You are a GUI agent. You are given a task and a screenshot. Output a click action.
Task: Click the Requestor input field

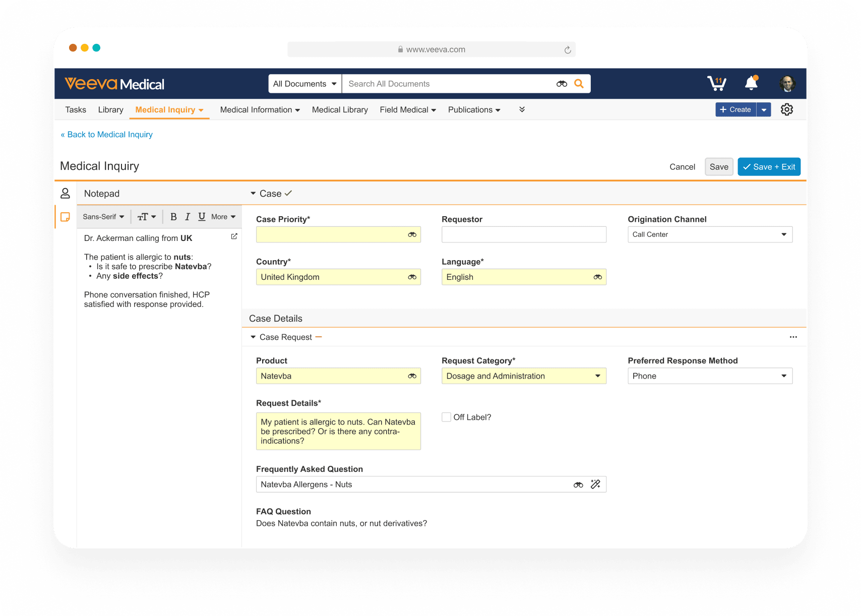(x=523, y=235)
